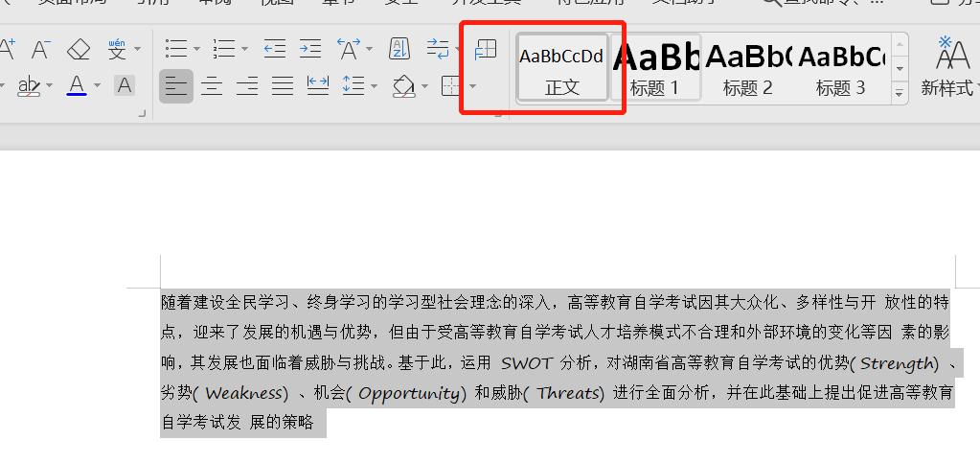980x463 pixels.
Task: Toggle align right
Action: (x=247, y=85)
